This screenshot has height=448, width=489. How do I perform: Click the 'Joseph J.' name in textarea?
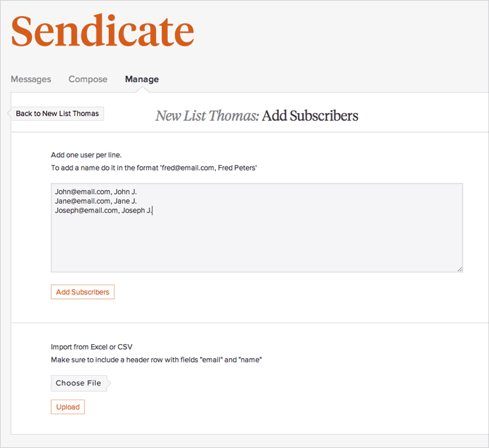coord(136,210)
